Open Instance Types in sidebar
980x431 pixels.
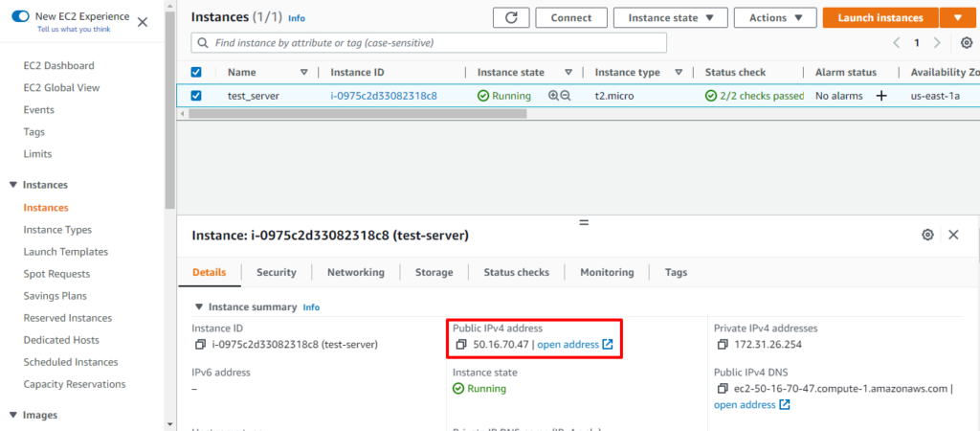tap(57, 230)
